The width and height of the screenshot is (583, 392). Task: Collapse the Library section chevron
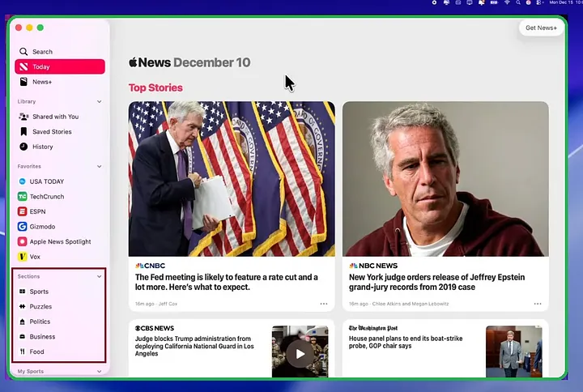click(x=100, y=101)
